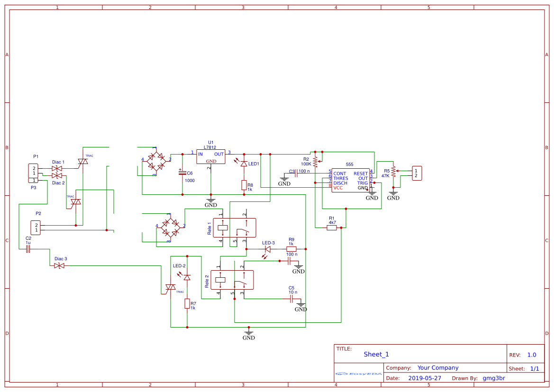Select the Rele 1 relay symbol
Image resolution: width=554 pixels, height=392 pixels.
coord(236,228)
